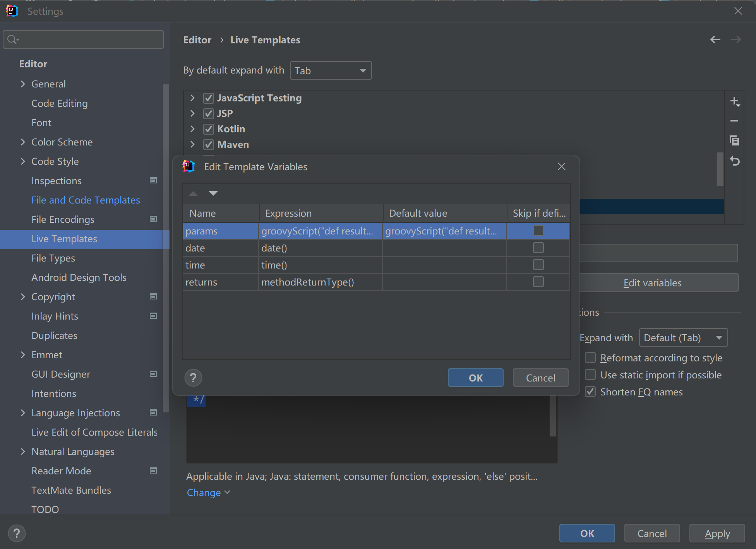The image size is (756, 549).
Task: Click project-level icon next to Language Injections
Action: click(153, 412)
